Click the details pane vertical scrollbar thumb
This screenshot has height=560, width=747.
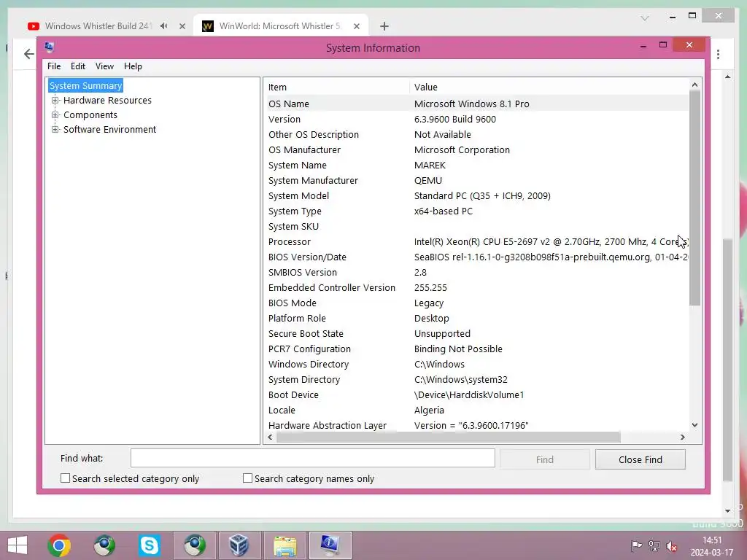pyautogui.click(x=694, y=198)
